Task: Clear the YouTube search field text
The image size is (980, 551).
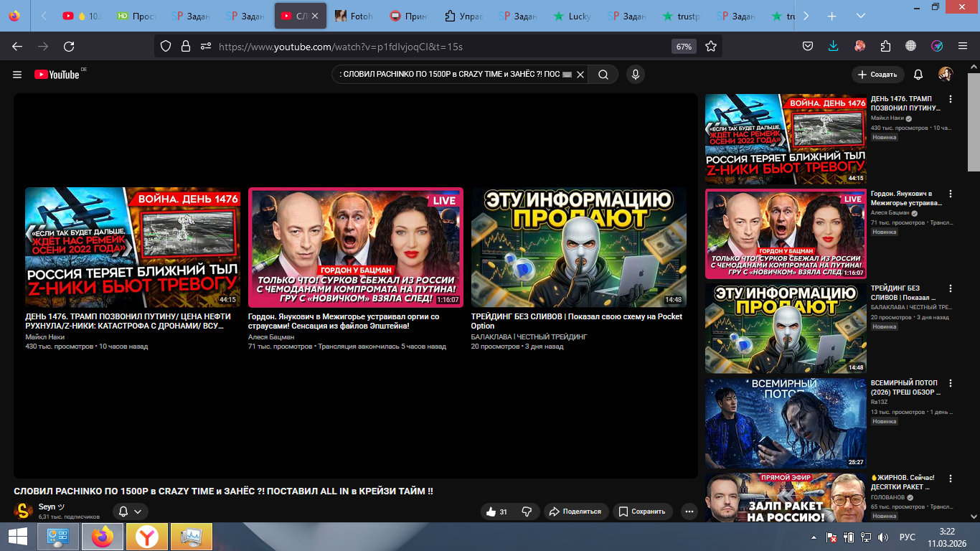Action: click(581, 75)
